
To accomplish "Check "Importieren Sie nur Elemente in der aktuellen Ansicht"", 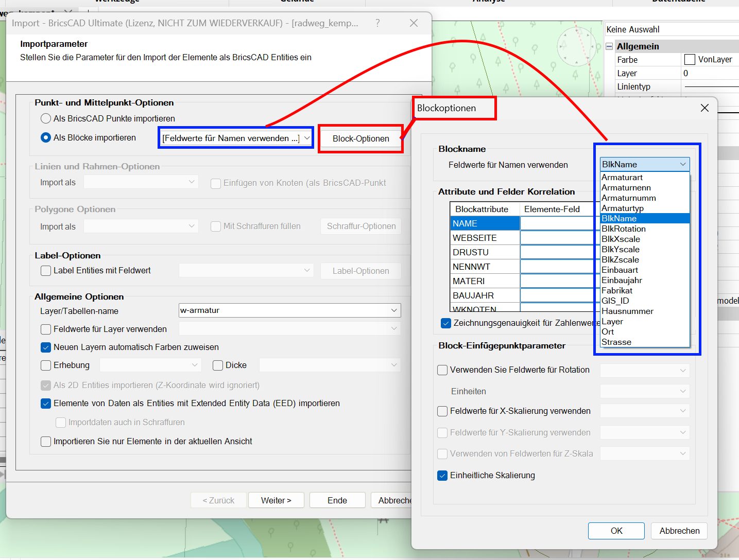I will 45,441.
